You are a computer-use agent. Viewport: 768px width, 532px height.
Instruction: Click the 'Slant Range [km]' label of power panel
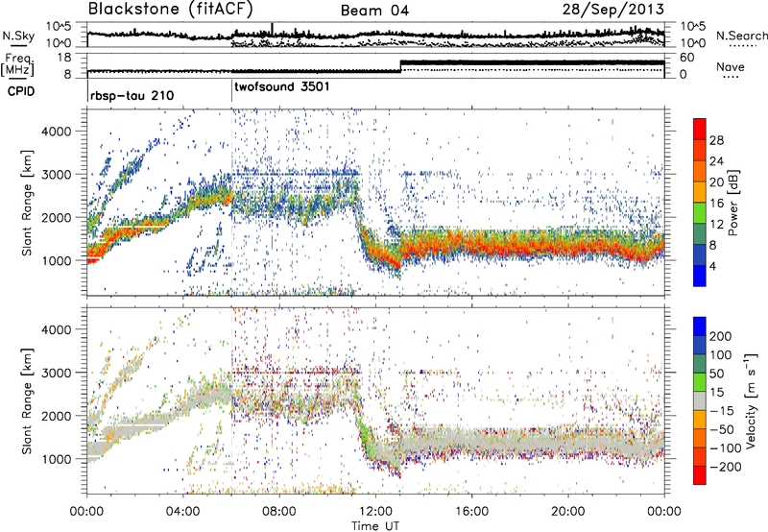[27, 203]
